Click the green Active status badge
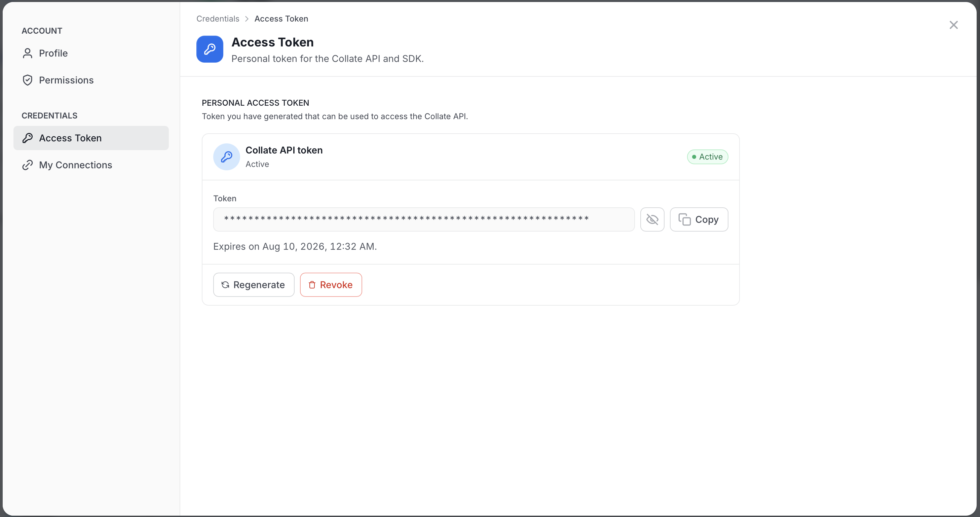980x517 pixels. (707, 157)
